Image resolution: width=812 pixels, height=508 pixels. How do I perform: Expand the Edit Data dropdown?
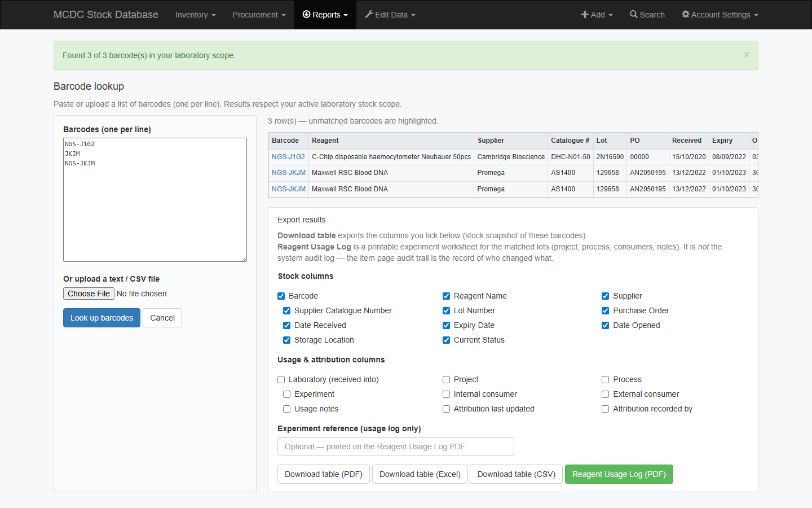point(390,15)
